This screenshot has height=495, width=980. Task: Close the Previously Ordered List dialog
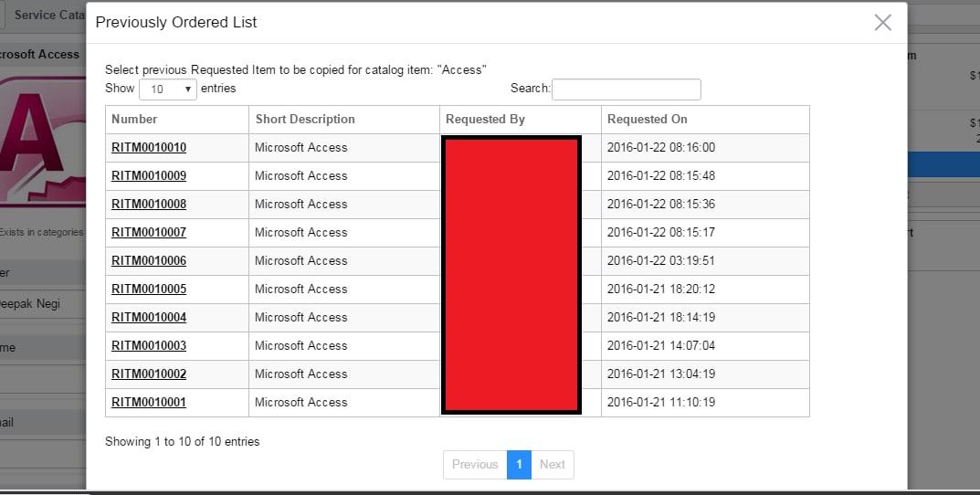point(882,23)
